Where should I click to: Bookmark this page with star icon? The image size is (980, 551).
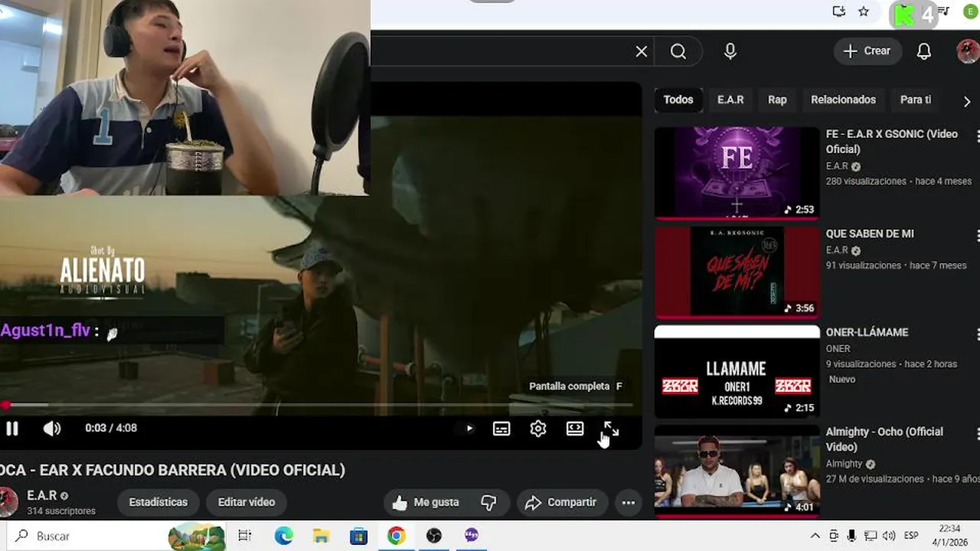tap(864, 11)
